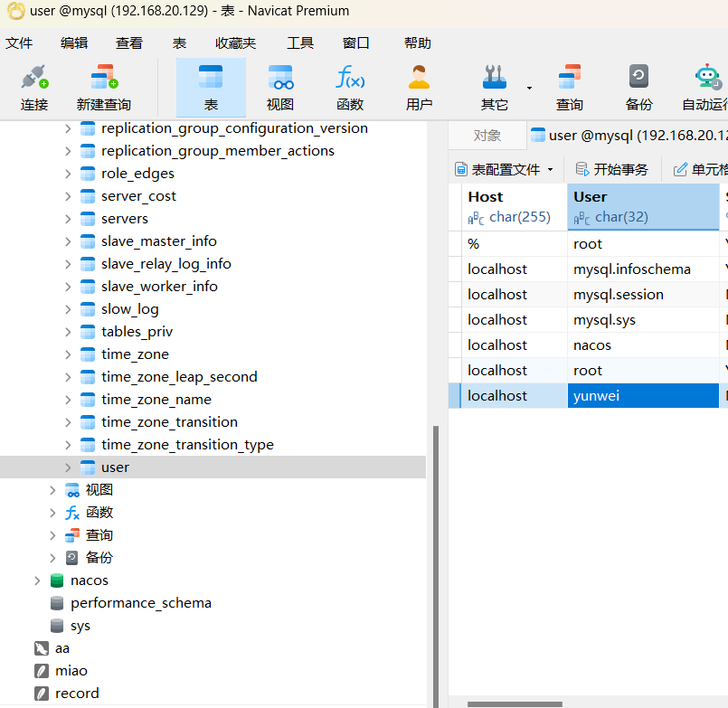Select the % host cell
This screenshot has height=708, width=728.
515,244
